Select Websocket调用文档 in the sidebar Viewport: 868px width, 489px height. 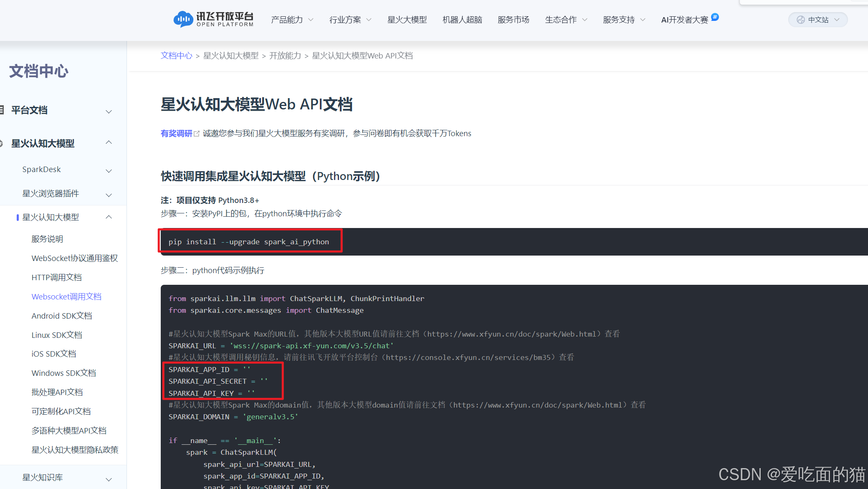(66, 296)
